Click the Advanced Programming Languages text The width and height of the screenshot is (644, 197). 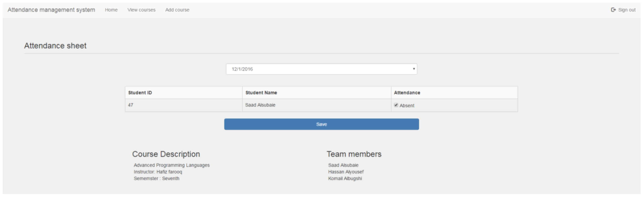[172, 165]
